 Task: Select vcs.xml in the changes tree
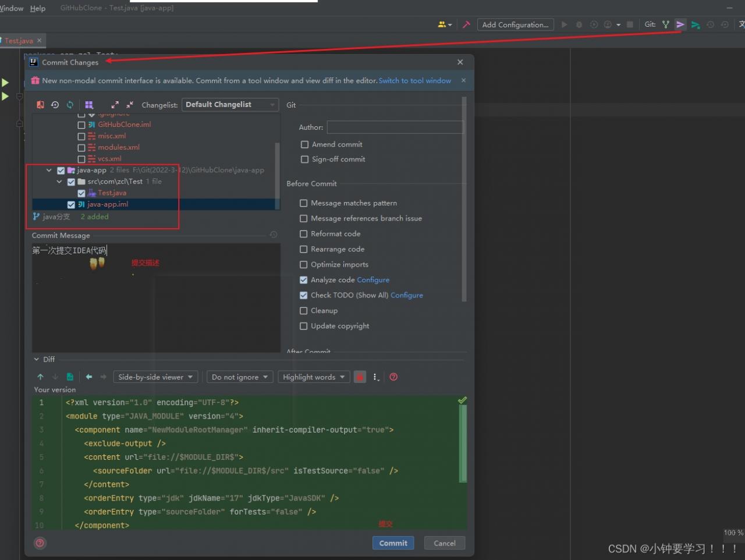(109, 159)
